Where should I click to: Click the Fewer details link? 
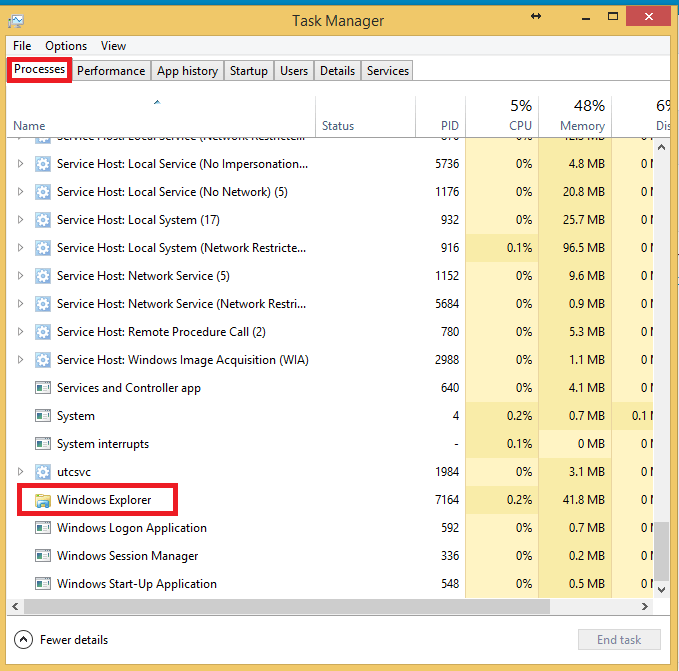(x=74, y=640)
